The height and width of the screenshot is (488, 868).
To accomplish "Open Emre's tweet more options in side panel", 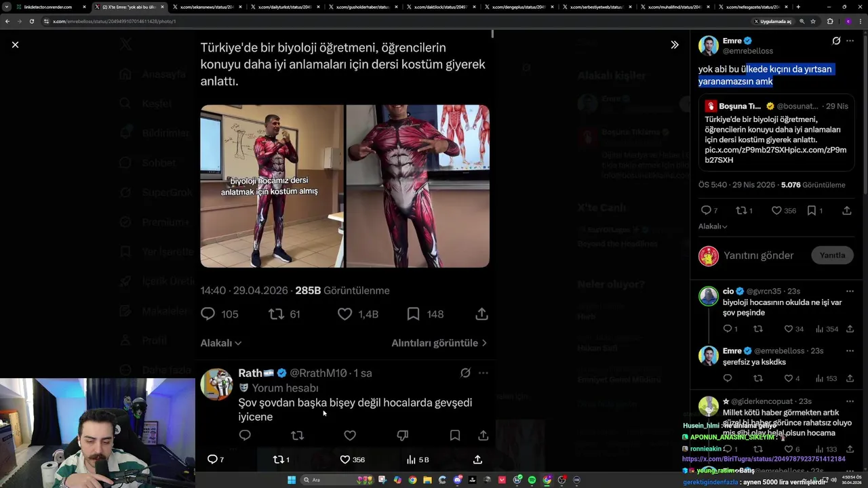I will (x=850, y=41).
